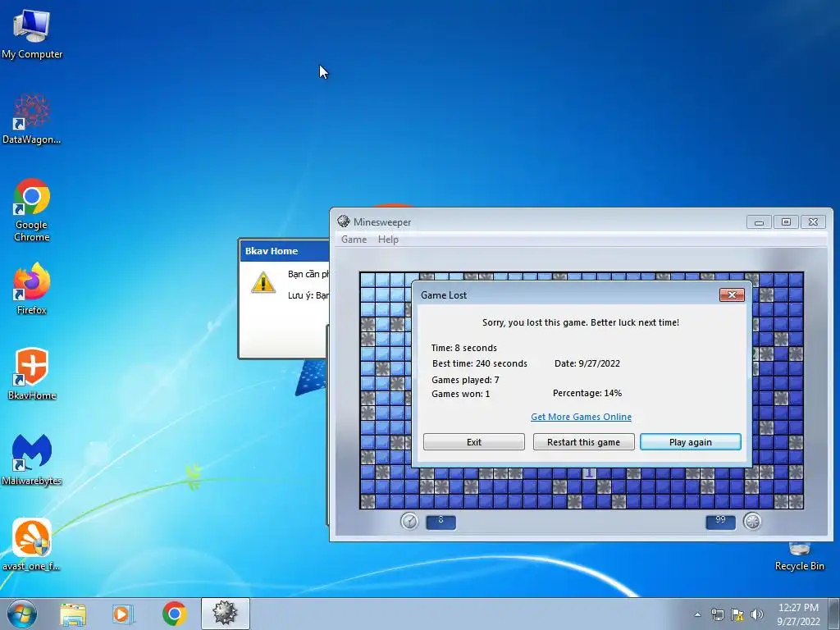840x630 pixels.
Task: Close the Minesweeper window
Action: (x=813, y=221)
